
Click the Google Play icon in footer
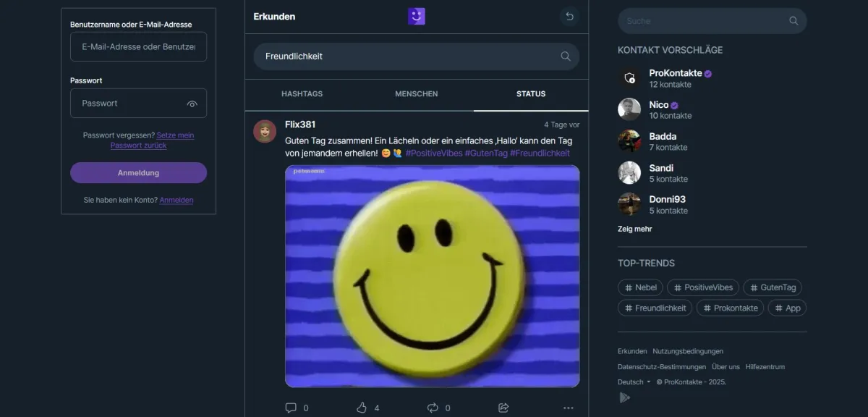[625, 397]
